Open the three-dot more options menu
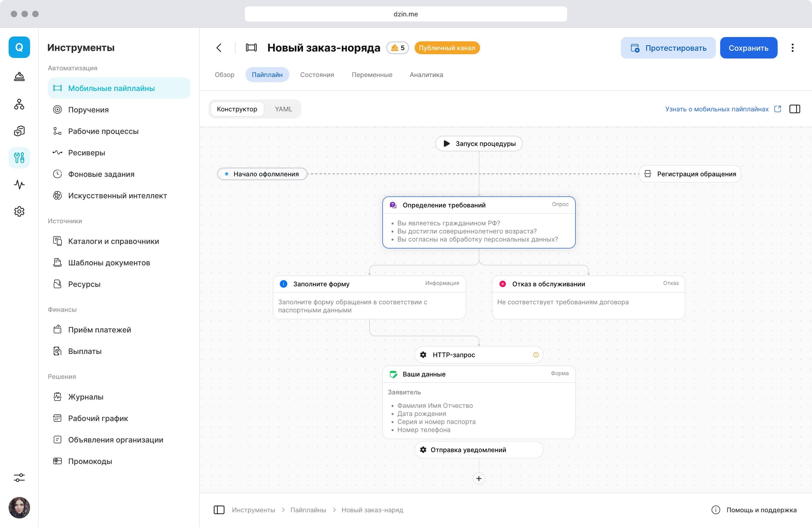Screen dimensions: 812x527 pyautogui.click(x=792, y=48)
